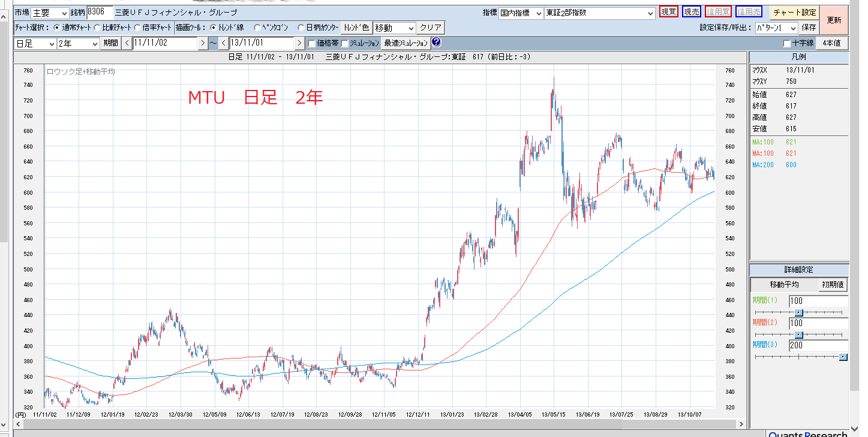The image size is (868, 437).
Task: Select 倍率チャート radio button
Action: (x=137, y=28)
